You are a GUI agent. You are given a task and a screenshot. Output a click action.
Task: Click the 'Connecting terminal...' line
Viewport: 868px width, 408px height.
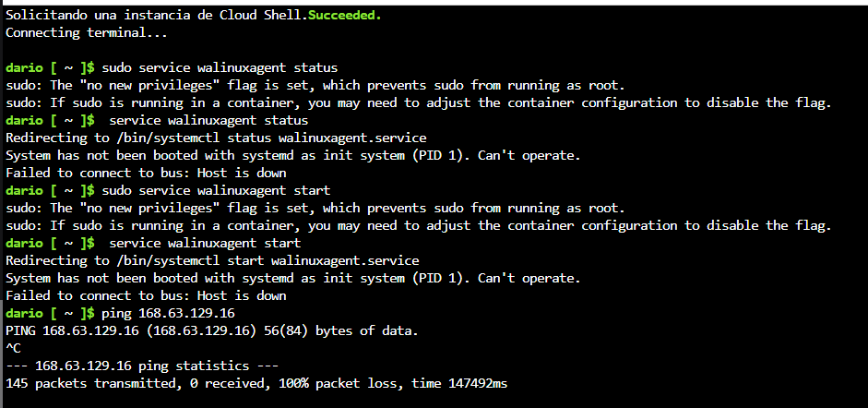[x=87, y=32]
